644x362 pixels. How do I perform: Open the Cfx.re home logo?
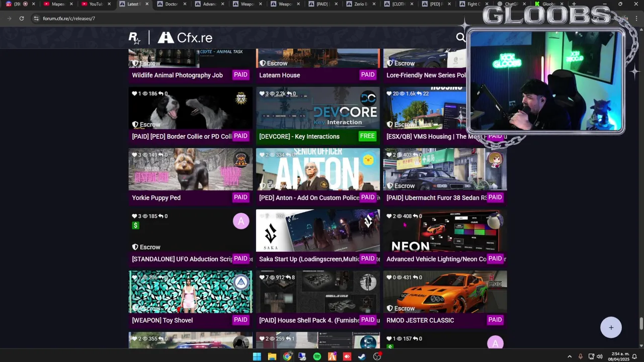(185, 38)
